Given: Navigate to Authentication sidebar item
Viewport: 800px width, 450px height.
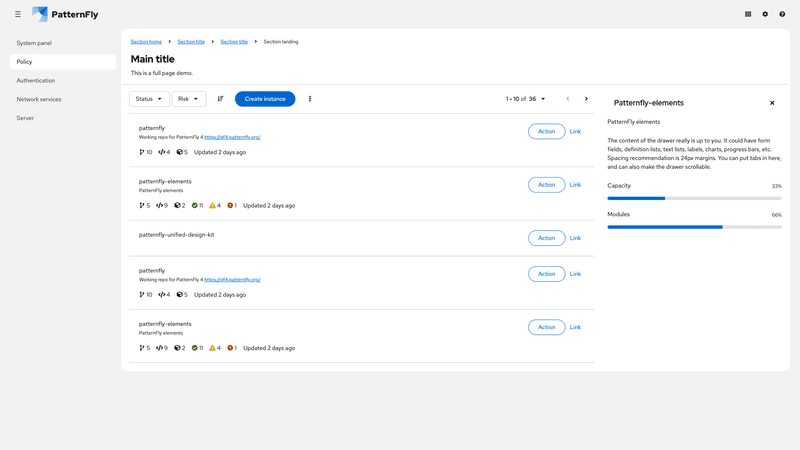Looking at the screenshot, I should [36, 80].
